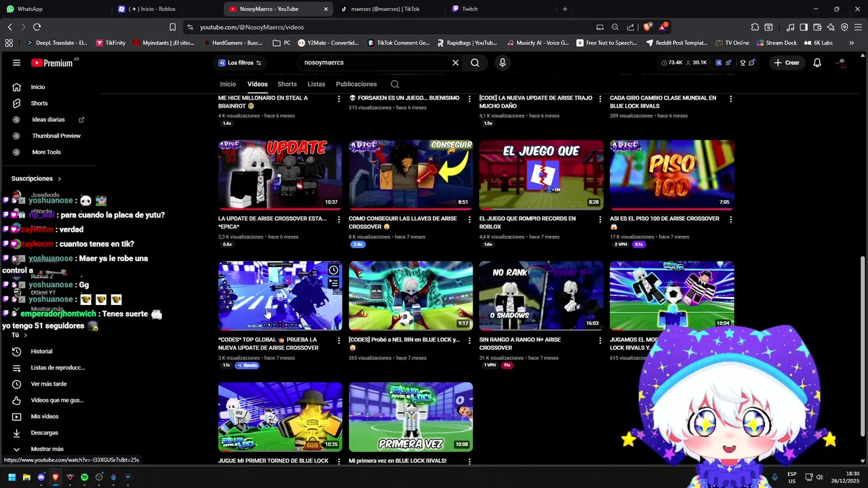Open the 'PRIMERA VEZ' Blue Lock thumbnail
Screen dimensions: 868x488
(411, 417)
